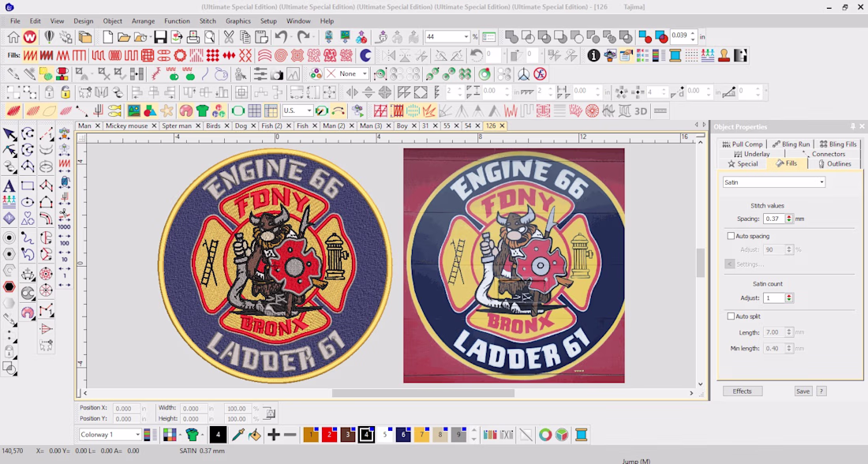This screenshot has width=868, height=464.
Task: Open the Connectors properties tab
Action: [825, 154]
